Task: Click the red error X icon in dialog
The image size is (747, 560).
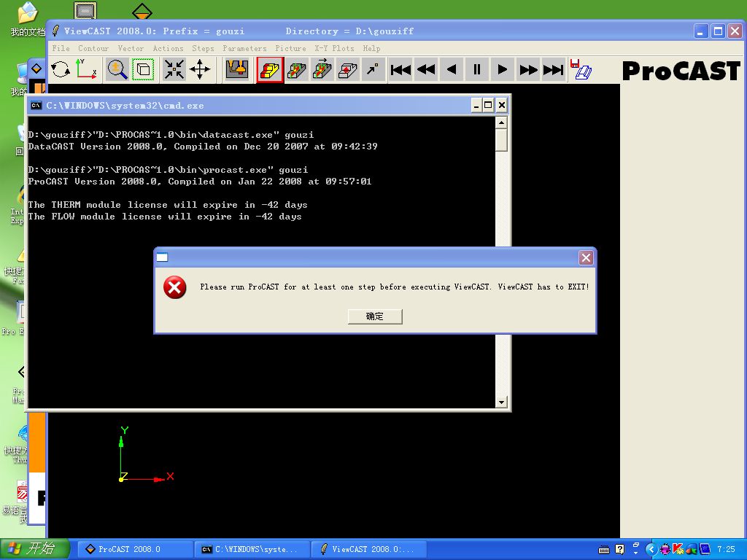Action: coord(175,287)
